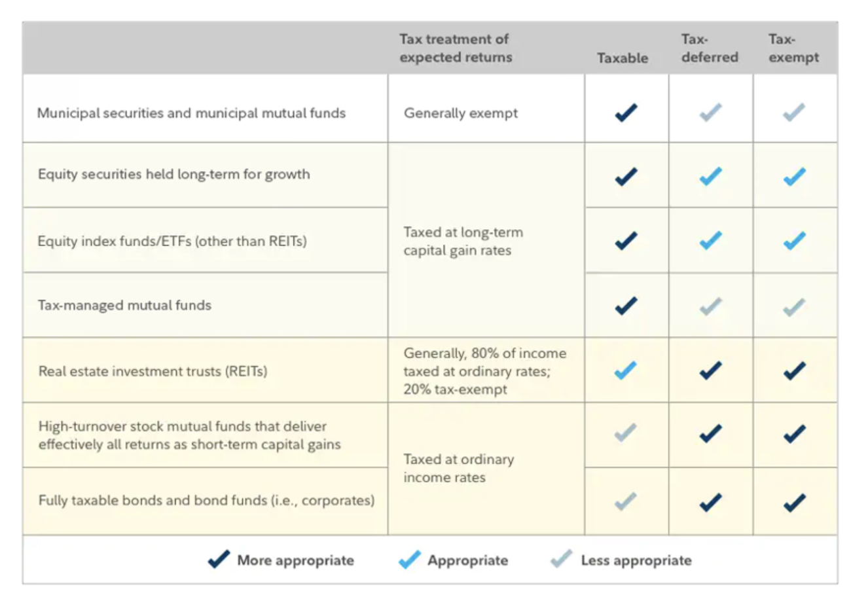
Task: Click the Tax-exempt column header
Action: 793,48
